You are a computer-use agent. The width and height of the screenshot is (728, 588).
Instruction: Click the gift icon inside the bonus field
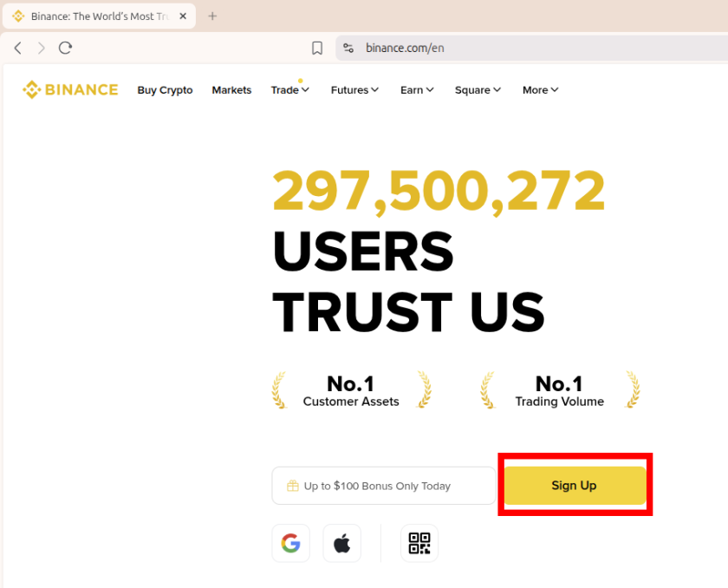click(x=292, y=486)
